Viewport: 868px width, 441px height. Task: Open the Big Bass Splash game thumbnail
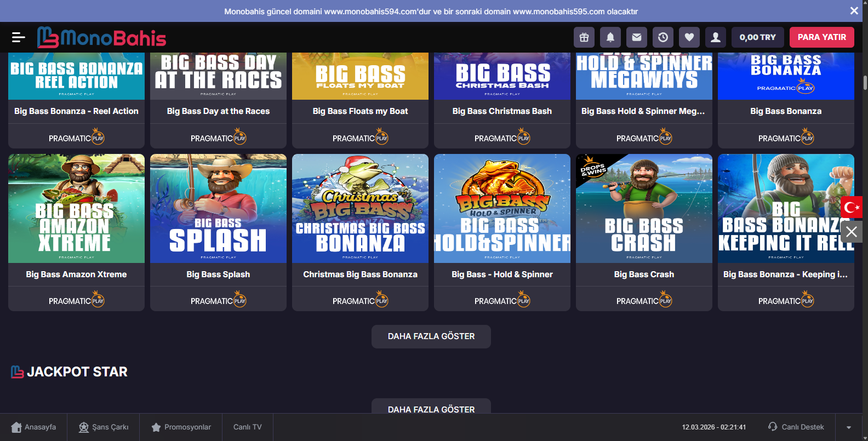(x=218, y=209)
